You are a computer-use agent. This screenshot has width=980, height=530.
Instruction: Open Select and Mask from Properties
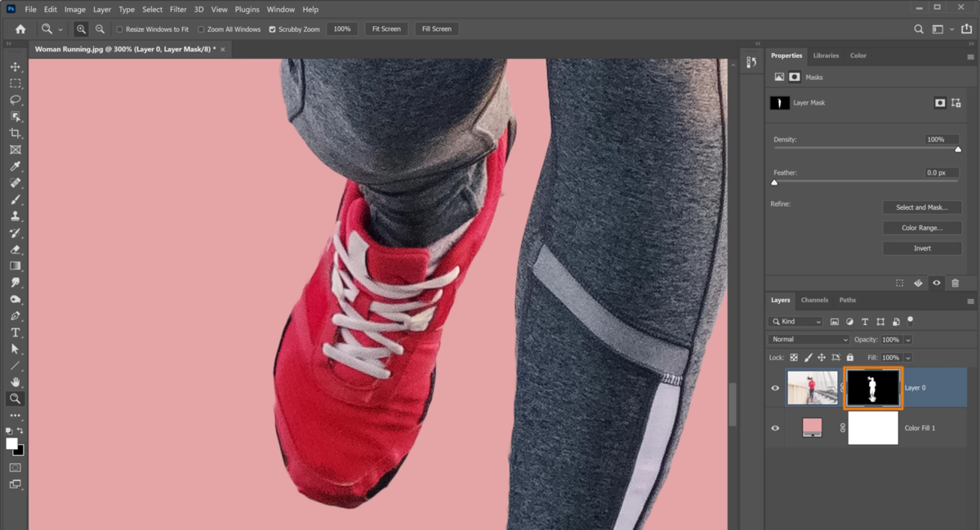922,207
